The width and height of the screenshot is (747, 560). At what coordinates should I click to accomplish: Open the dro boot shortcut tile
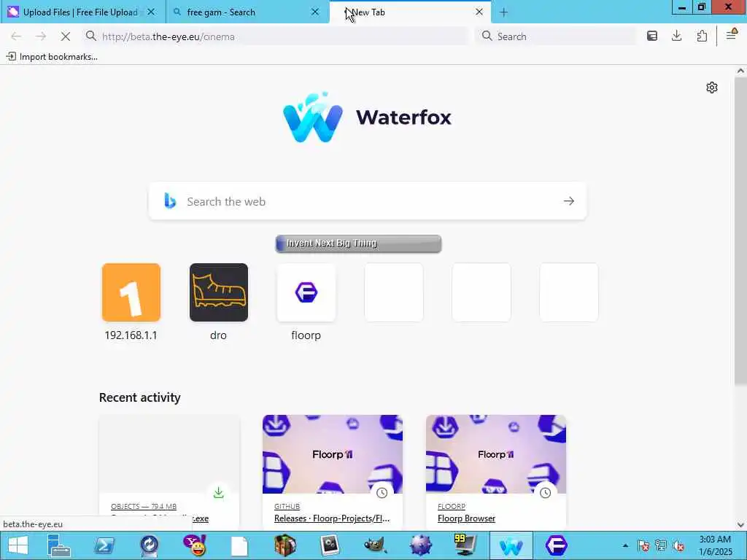coord(219,292)
